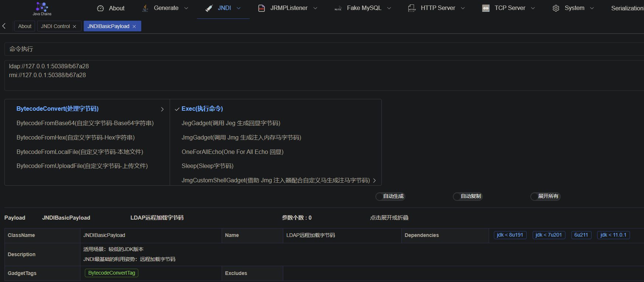Screen dimensions: 644x282
Task: Click 点击展开或折叠 to expand or collapse
Action: 389,218
